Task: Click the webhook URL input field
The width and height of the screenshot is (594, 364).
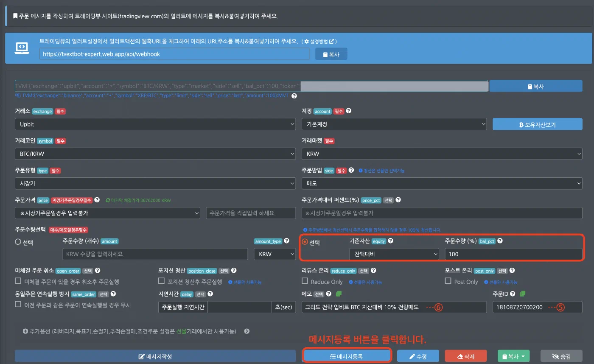Action: coord(174,54)
